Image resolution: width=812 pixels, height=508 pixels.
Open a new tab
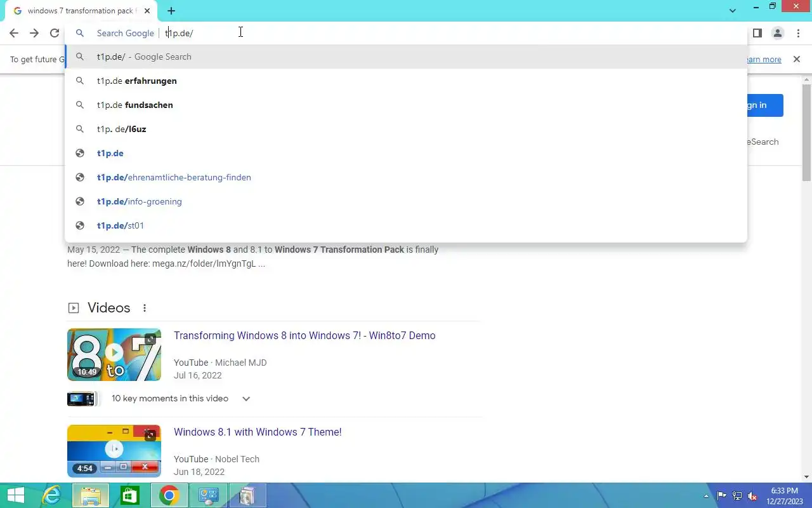[171, 11]
